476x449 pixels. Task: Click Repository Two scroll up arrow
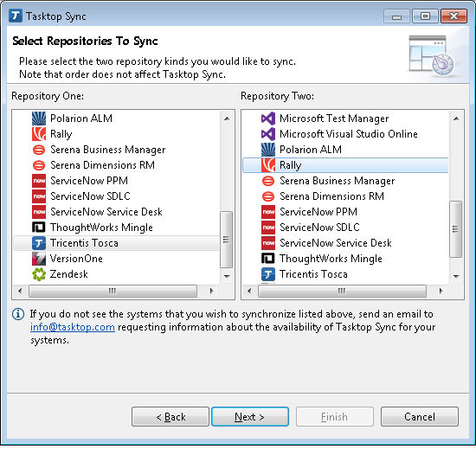pyautogui.click(x=456, y=119)
